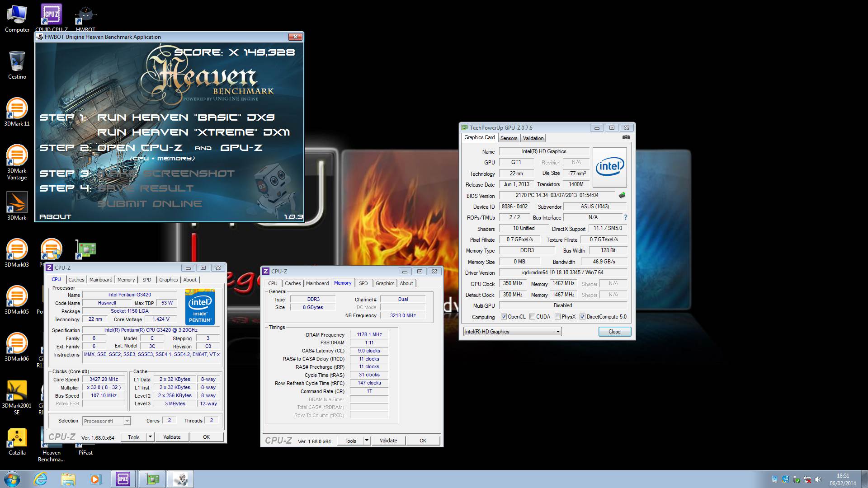
Task: Toggle the DirectCompute 5.0 checkbox
Action: point(582,317)
